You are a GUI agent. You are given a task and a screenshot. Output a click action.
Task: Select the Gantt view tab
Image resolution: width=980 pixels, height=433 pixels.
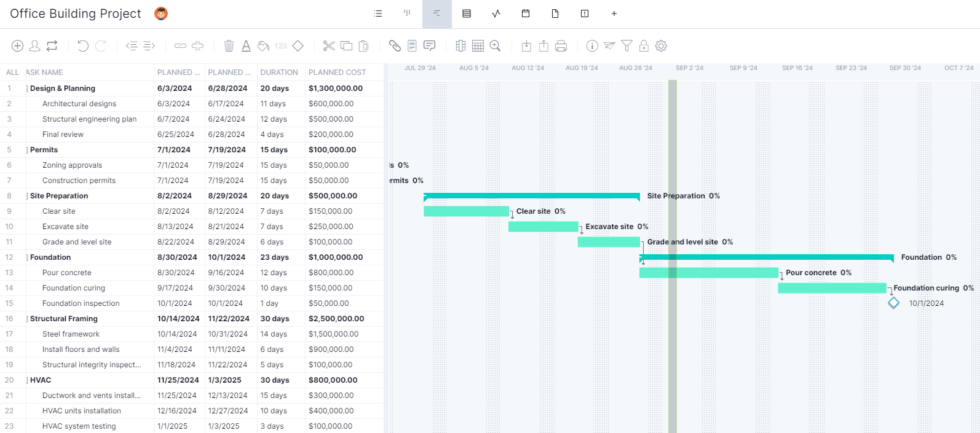pos(437,14)
